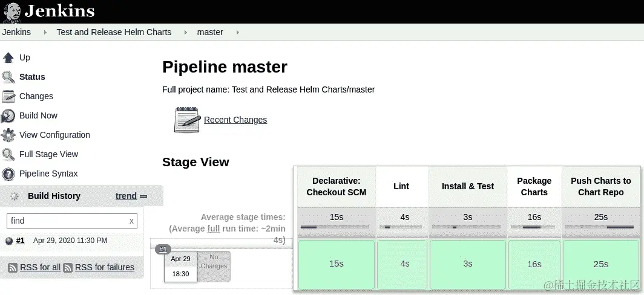Select master in the breadcrumb

(x=210, y=32)
